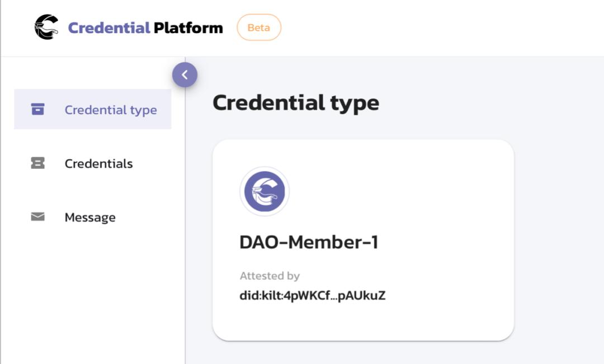Click the empty sidebar area below Message
Image resolution: width=604 pixels, height=364 pixels.
[92, 296]
